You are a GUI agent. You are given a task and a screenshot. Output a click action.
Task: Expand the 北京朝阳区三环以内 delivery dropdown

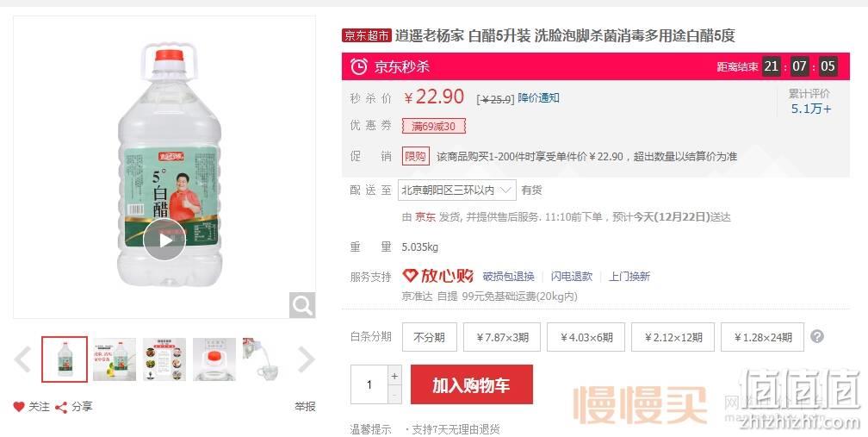pos(457,190)
